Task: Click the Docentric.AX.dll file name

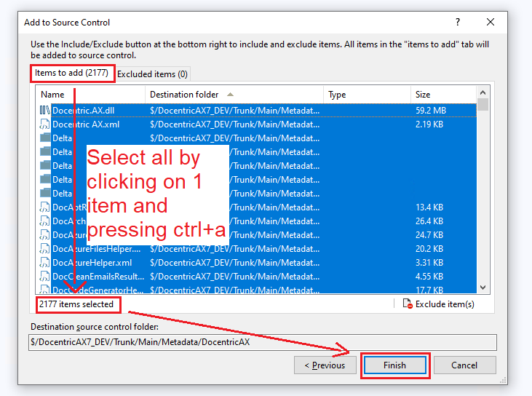Action: [x=83, y=110]
